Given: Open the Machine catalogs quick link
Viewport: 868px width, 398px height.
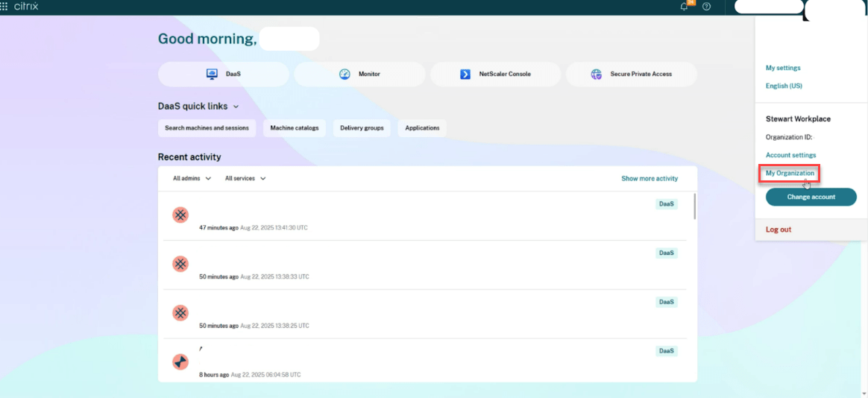Looking at the screenshot, I should 295,128.
